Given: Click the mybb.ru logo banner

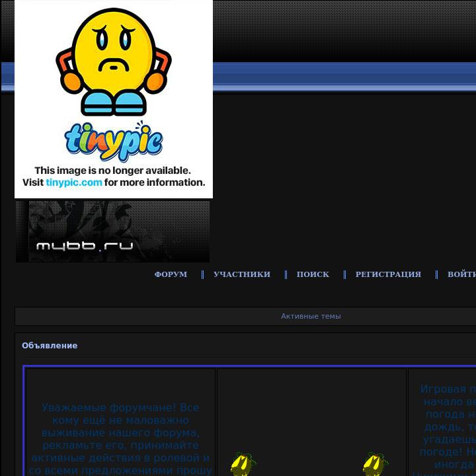Looking at the screenshot, I should 112,231.
